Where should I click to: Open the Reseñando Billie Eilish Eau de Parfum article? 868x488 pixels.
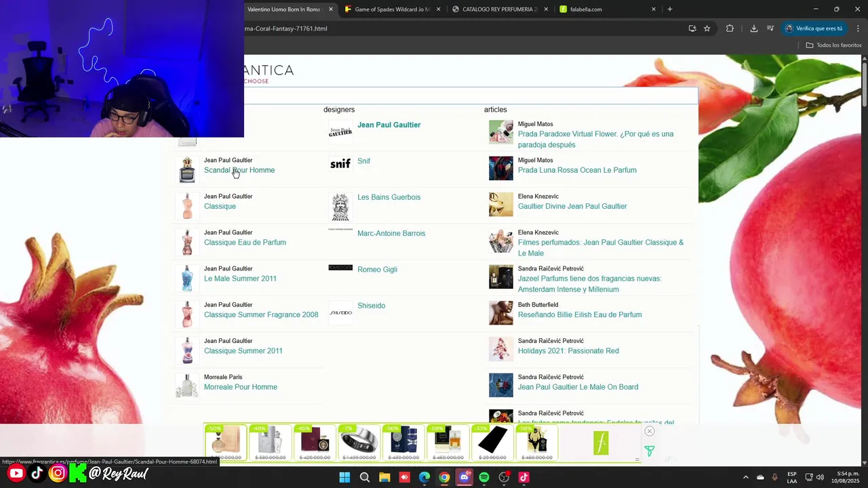point(580,314)
